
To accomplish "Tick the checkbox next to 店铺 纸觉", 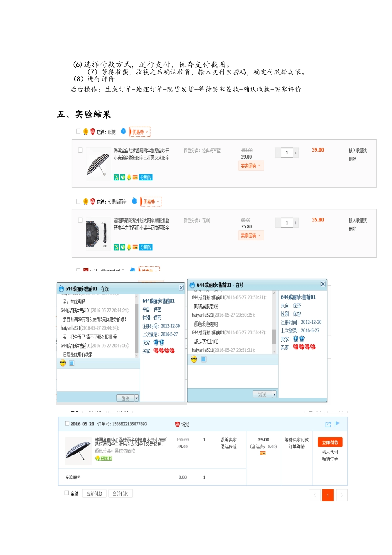I will 78,131.
